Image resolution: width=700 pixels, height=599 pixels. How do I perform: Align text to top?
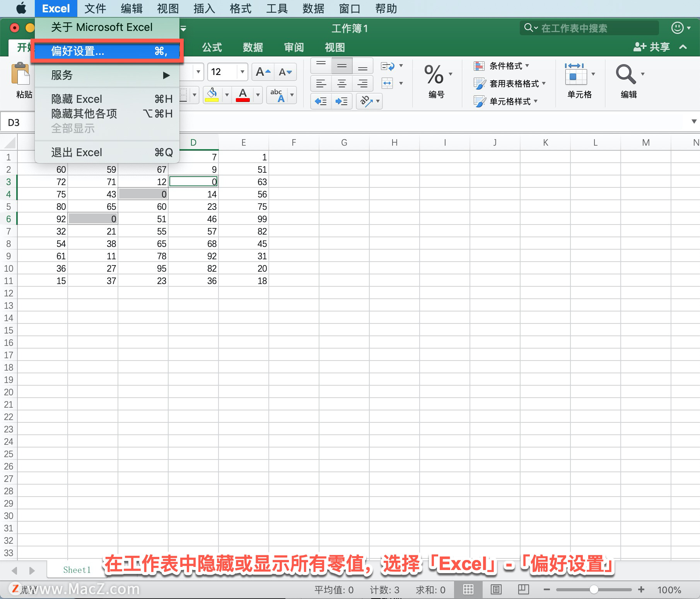(x=321, y=66)
